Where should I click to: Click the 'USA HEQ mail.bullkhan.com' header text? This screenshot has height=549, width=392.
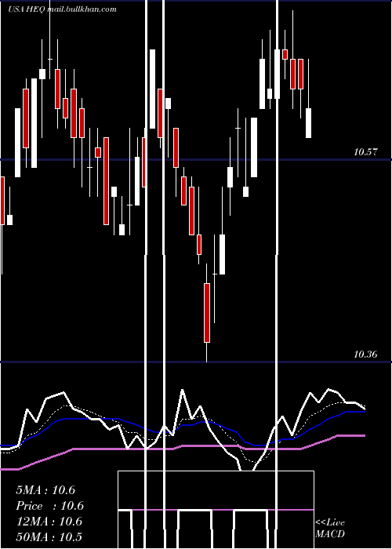tap(62, 9)
